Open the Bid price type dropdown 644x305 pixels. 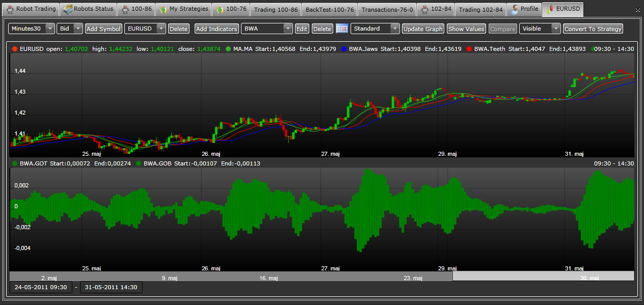point(77,29)
